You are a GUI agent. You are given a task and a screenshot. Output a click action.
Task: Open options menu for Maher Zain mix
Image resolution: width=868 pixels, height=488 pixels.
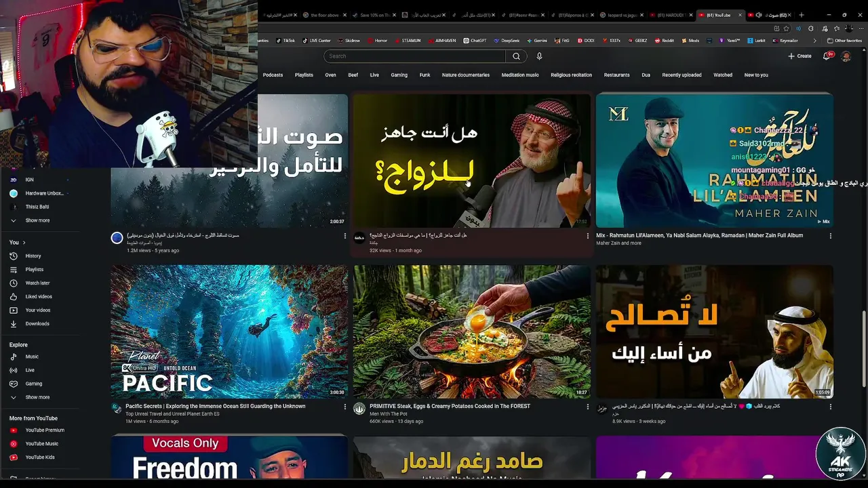pyautogui.click(x=830, y=236)
